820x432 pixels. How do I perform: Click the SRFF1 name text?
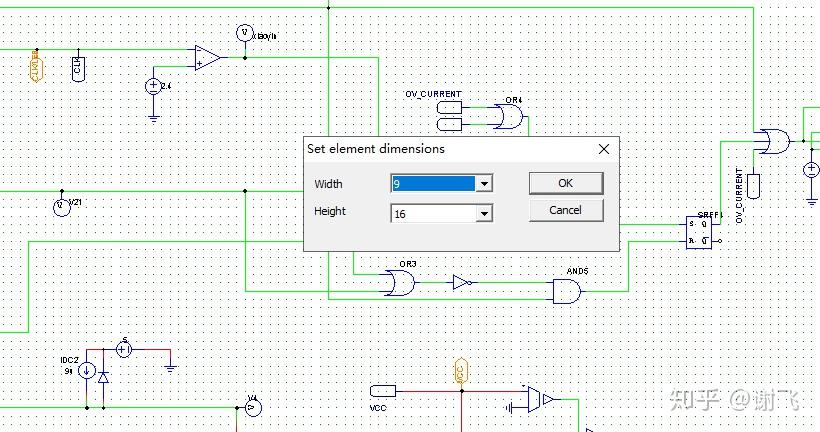coord(710,214)
